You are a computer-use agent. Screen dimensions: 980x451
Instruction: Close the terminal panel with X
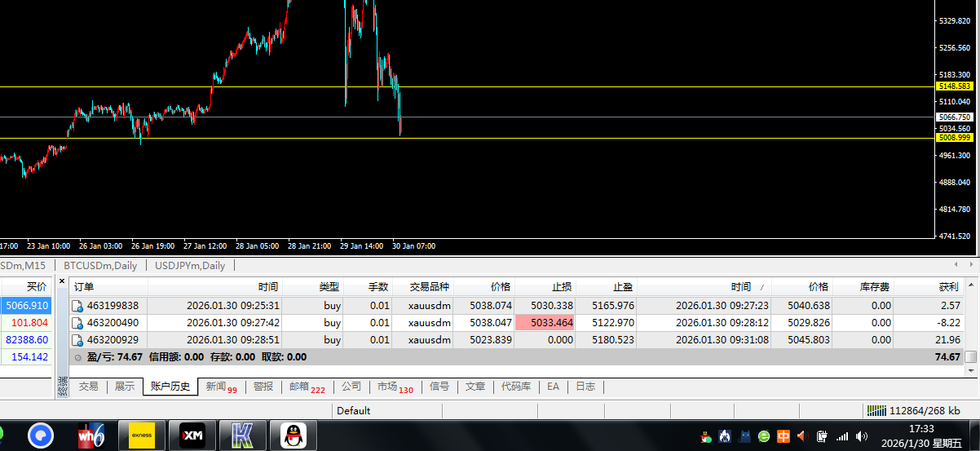tap(62, 281)
